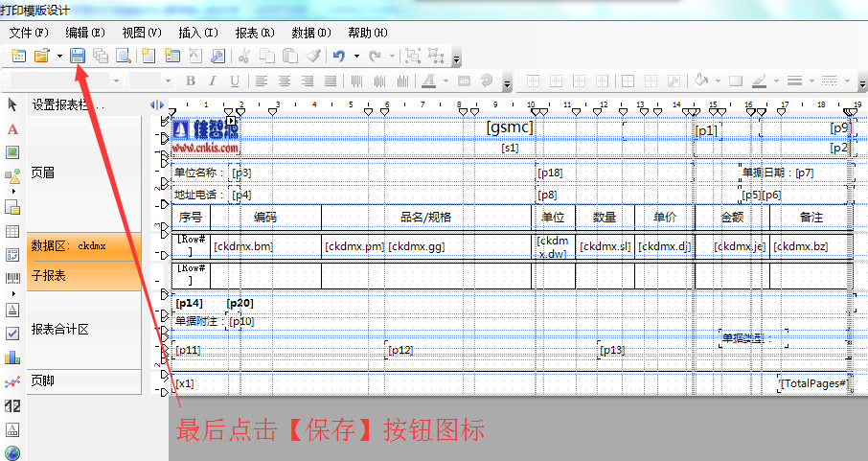Open the fill color bucket dropdown arrow
The image size is (868, 461).
tap(718, 81)
